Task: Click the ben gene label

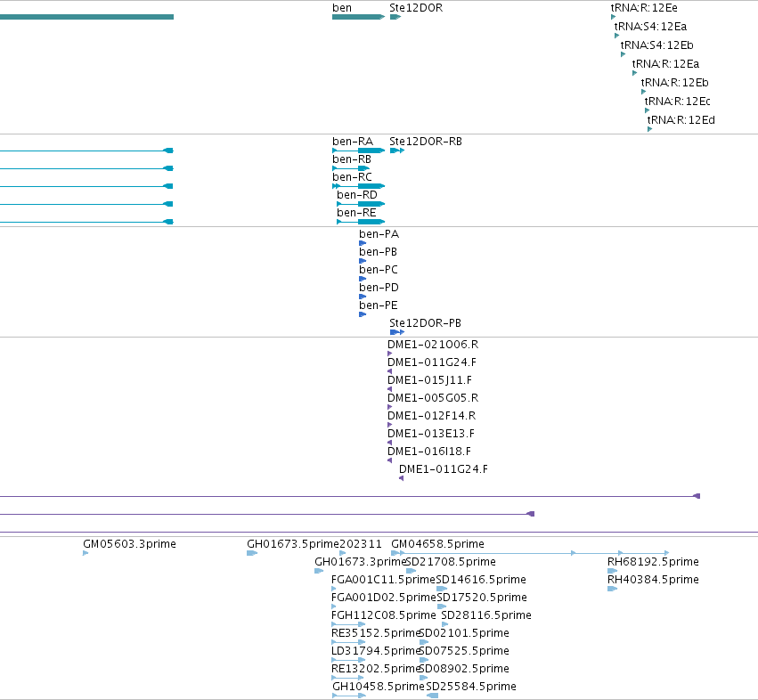Action: 342,8
